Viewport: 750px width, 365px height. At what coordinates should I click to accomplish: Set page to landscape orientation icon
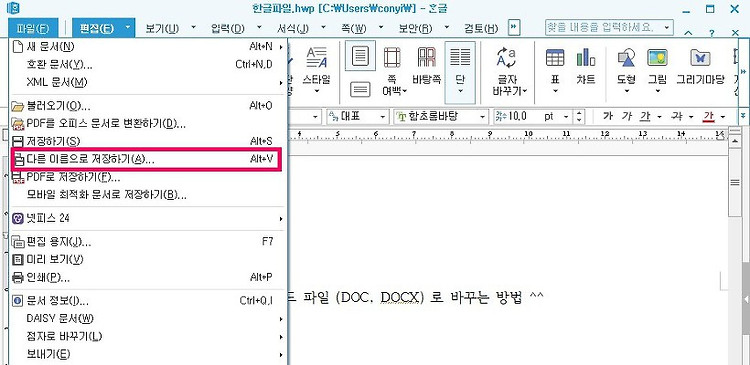click(360, 89)
